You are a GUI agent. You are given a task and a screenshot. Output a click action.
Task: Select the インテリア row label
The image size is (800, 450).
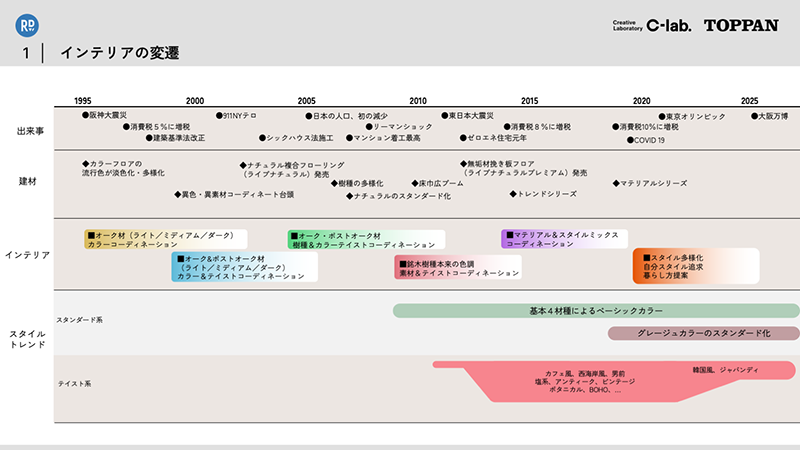[26, 255]
